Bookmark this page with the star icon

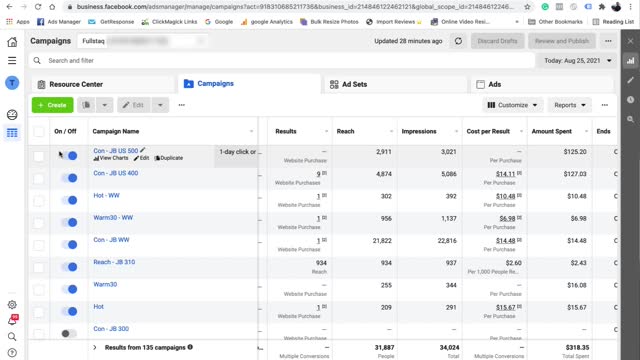pyautogui.click(x=527, y=7)
